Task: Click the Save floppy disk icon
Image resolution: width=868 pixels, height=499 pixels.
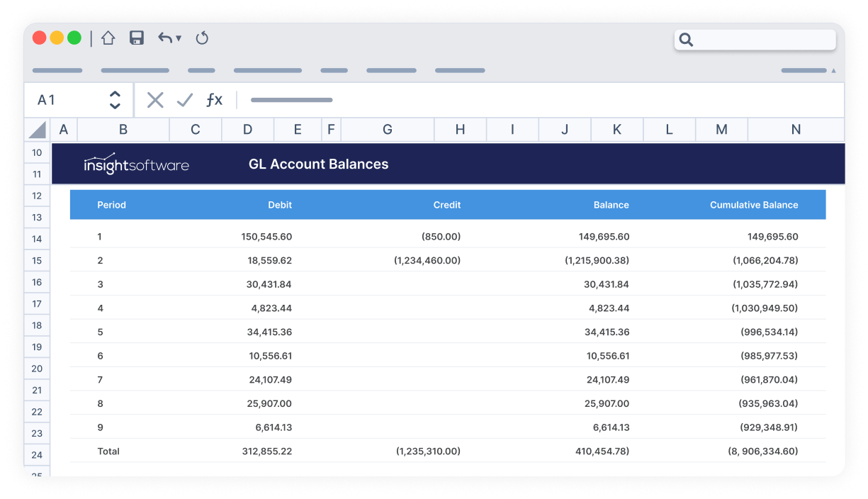Action: click(137, 38)
